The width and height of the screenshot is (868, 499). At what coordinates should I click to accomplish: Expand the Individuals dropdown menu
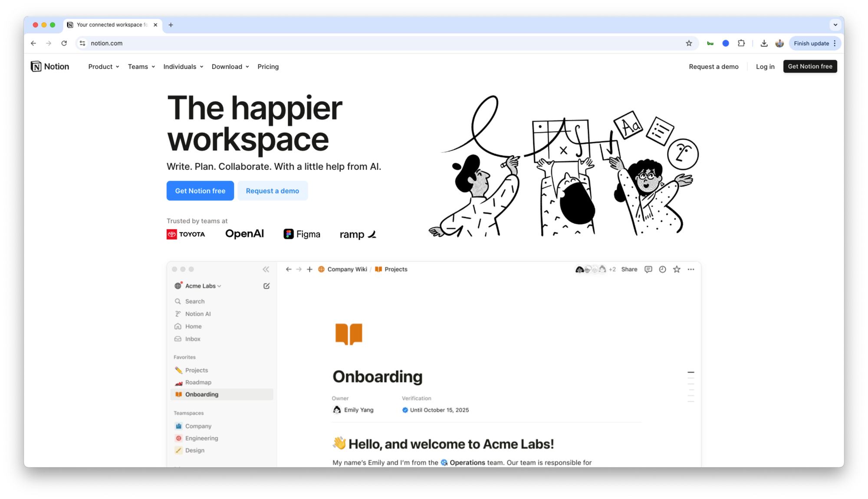pos(183,66)
